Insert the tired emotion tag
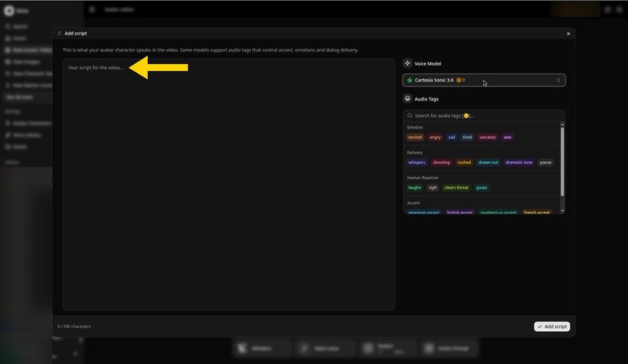Screen dimensions: 628x364 467,137
